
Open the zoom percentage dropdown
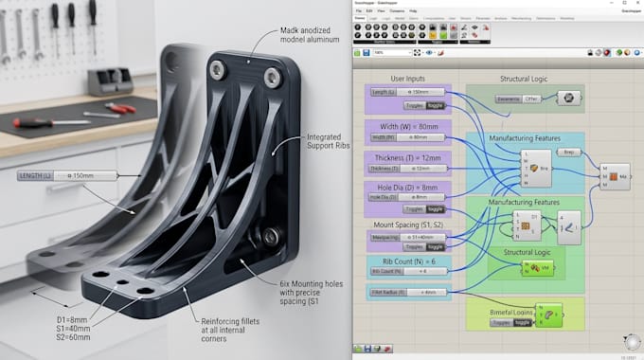point(392,53)
